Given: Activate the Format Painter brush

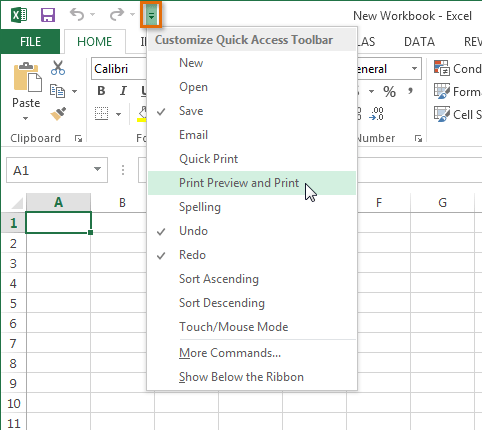Looking at the screenshot, I should [x=58, y=114].
